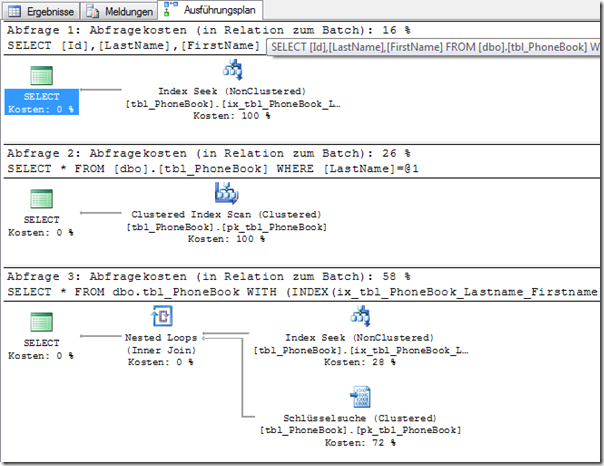Screen dimensions: 604x466
Task: Select the SELECT table icon in Abfrage 2
Action: click(x=42, y=199)
